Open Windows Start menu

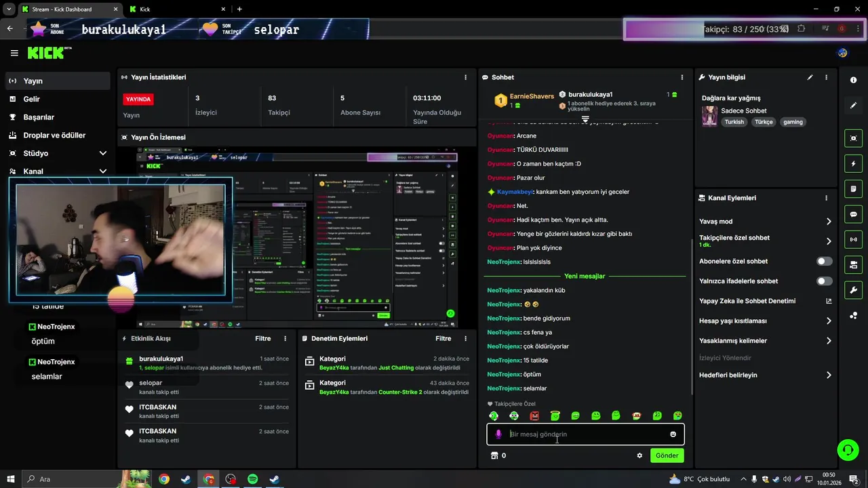9,479
